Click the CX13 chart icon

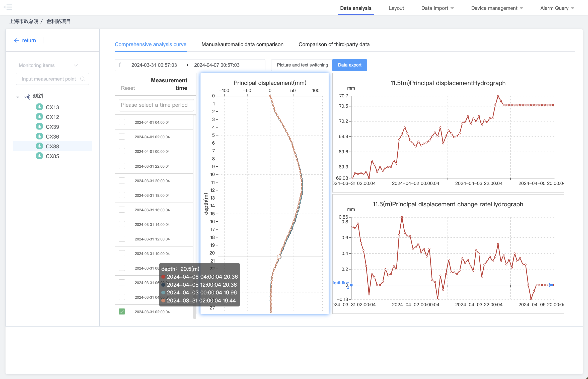click(x=39, y=107)
